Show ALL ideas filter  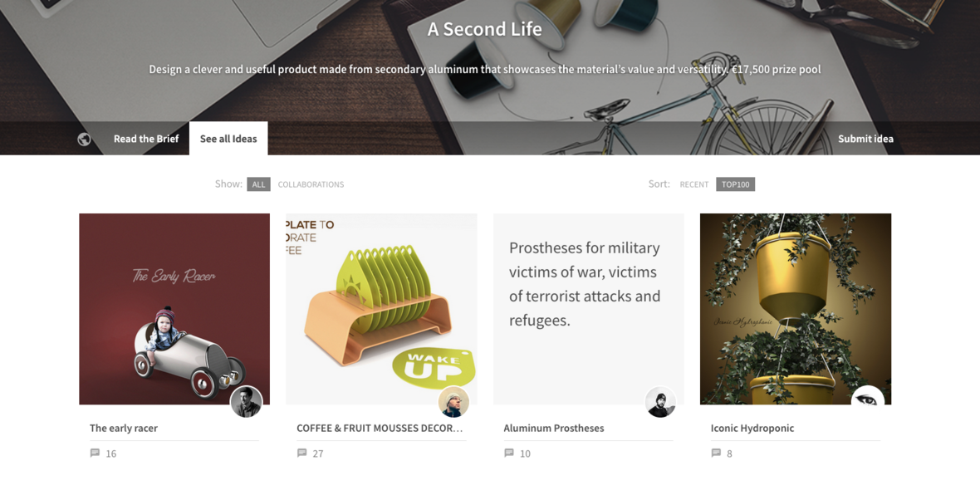[x=259, y=184]
